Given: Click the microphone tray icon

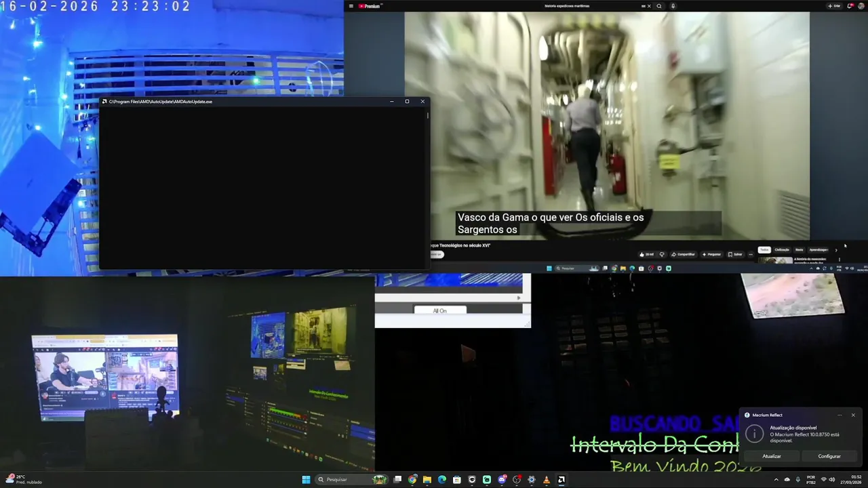Looking at the screenshot, I should [798, 480].
